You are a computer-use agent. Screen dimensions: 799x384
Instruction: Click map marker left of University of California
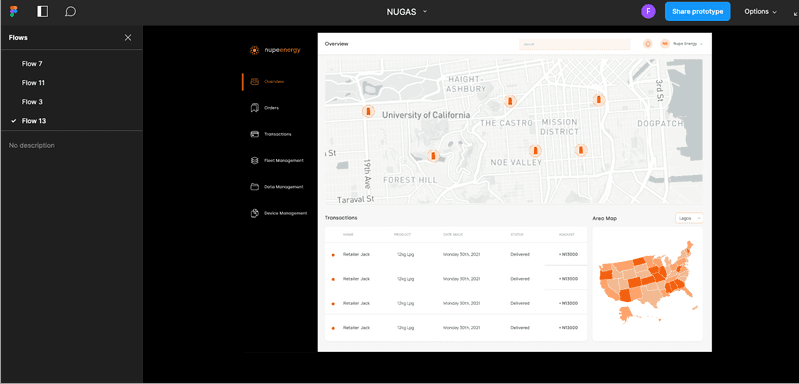point(367,112)
